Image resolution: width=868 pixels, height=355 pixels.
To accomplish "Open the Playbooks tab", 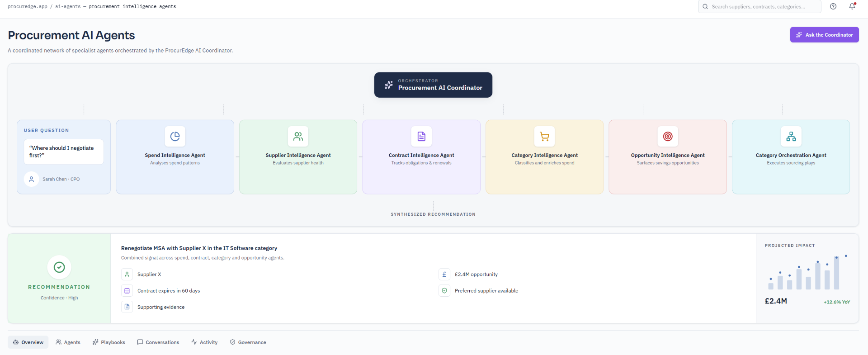I will pos(109,342).
